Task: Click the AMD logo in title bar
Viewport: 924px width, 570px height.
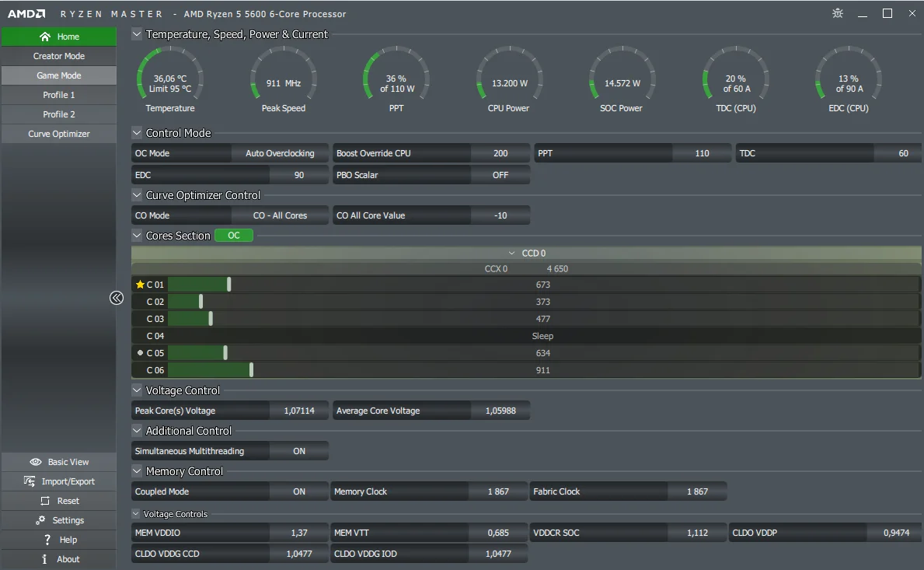Action: [26, 13]
